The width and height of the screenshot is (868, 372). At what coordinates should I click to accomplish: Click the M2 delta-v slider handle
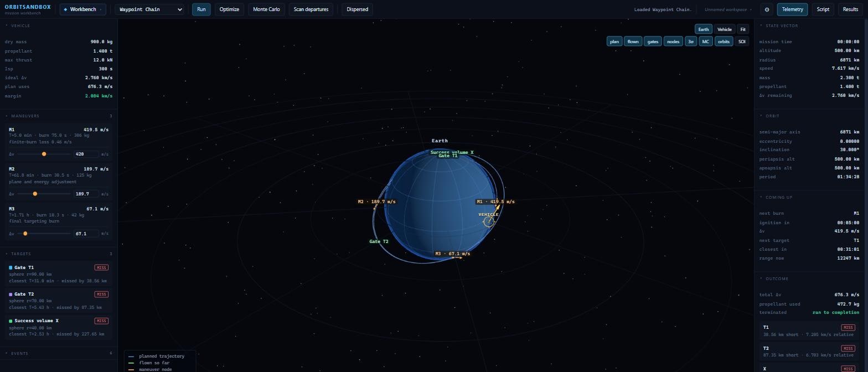(x=35, y=194)
